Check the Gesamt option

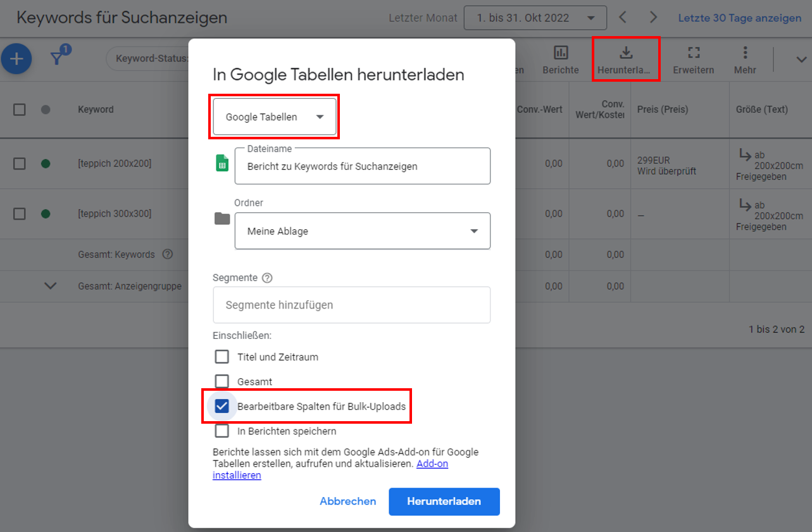point(222,381)
